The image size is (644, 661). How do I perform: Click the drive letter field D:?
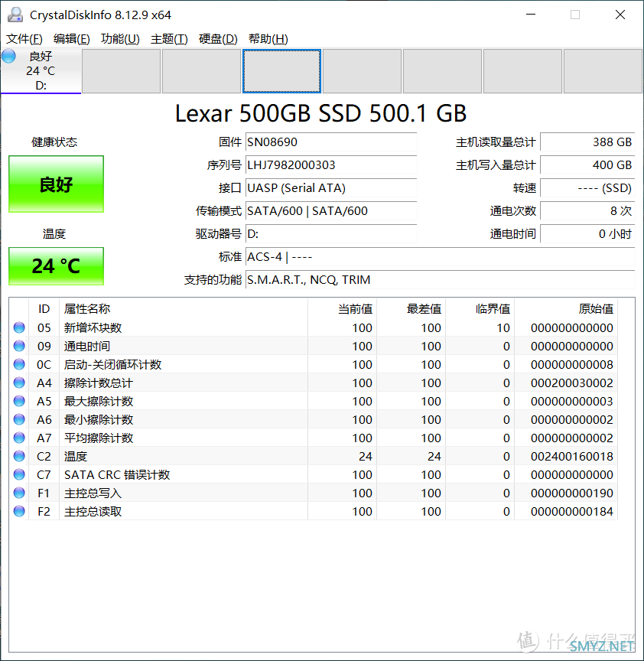coord(331,234)
